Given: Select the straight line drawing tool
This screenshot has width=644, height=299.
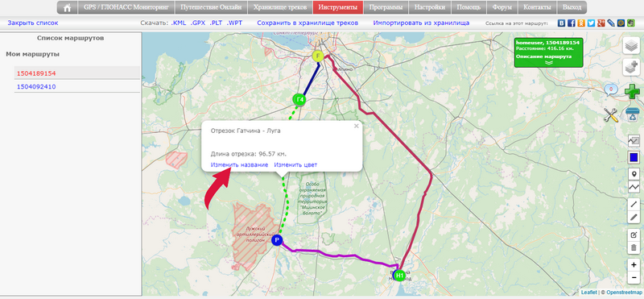Looking at the screenshot, I should tap(634, 204).
